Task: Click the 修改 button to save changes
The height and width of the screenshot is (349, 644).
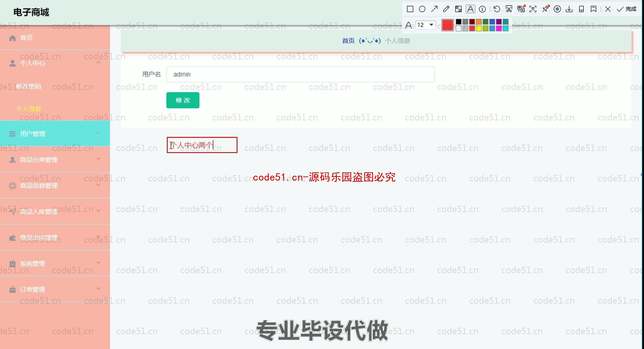Action: click(183, 100)
